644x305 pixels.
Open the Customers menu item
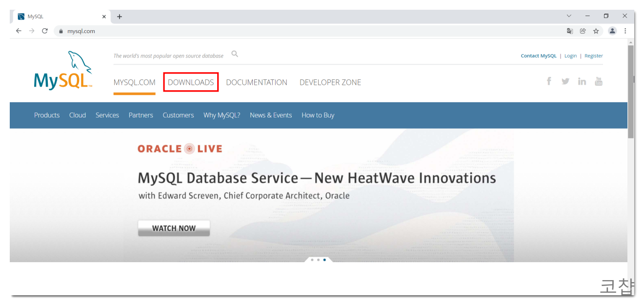click(x=178, y=115)
